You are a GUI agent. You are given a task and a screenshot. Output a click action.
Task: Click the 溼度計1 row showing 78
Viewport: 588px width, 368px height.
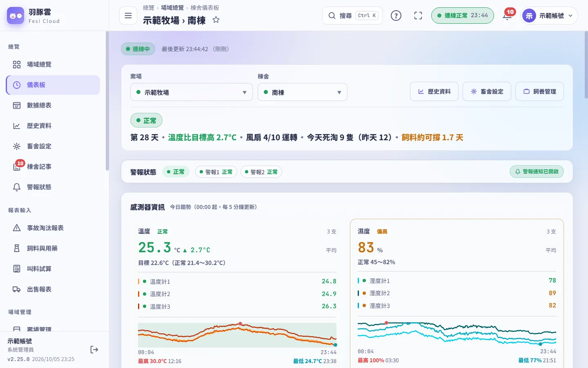(x=457, y=280)
